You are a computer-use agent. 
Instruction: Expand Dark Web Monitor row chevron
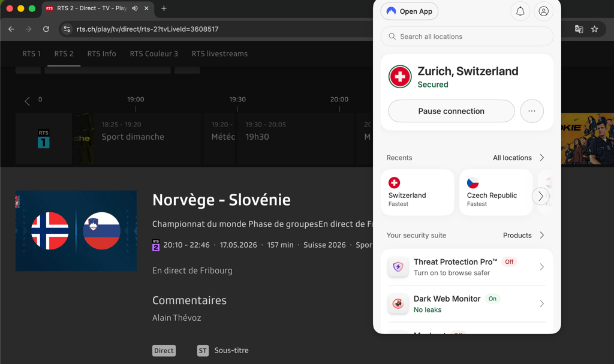[542, 303]
